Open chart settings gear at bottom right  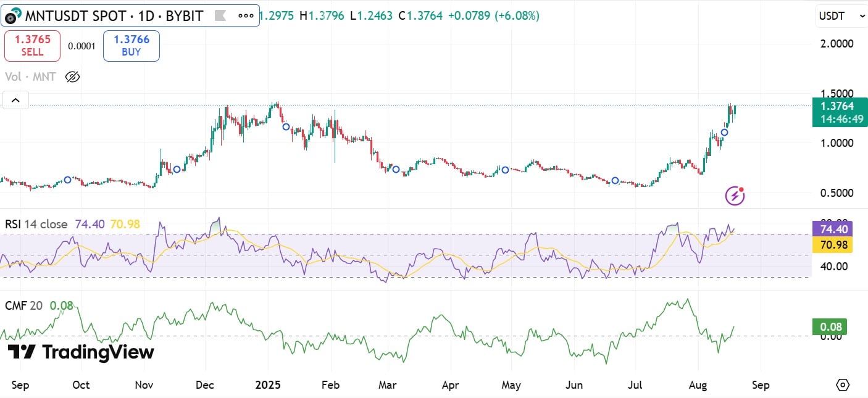tap(843, 385)
